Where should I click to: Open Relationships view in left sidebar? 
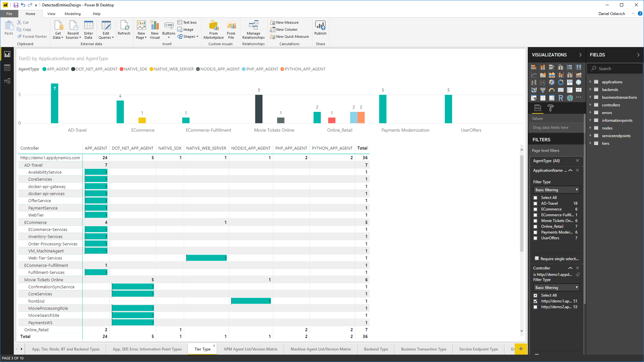pyautogui.click(x=7, y=81)
